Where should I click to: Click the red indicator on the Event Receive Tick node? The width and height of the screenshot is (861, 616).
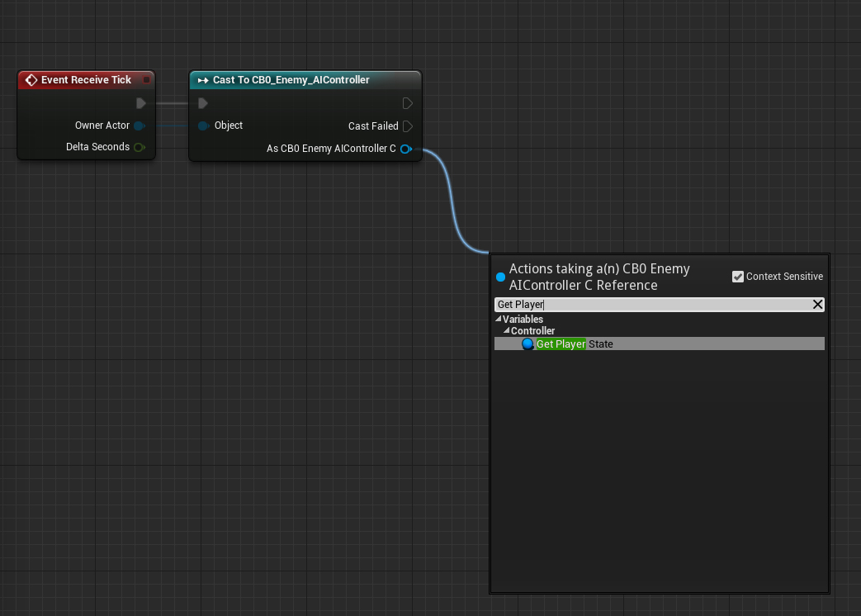coord(146,79)
